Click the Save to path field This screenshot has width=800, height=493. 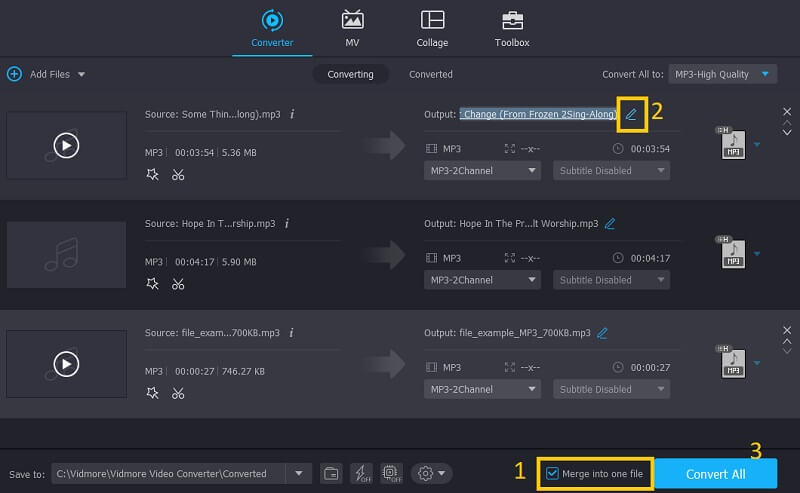168,473
